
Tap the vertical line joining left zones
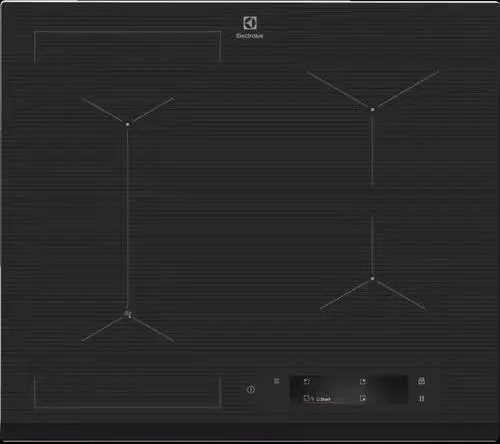click(x=127, y=218)
